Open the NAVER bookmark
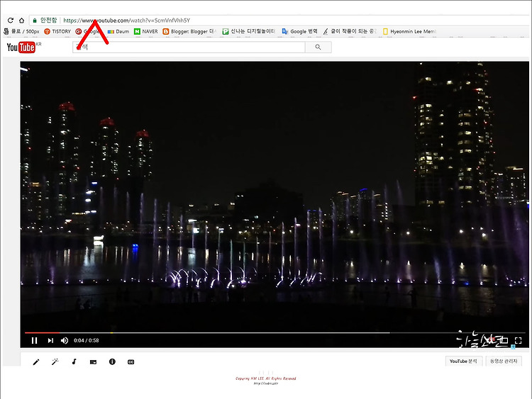Viewport: 532px width, 399px height. 146,31
